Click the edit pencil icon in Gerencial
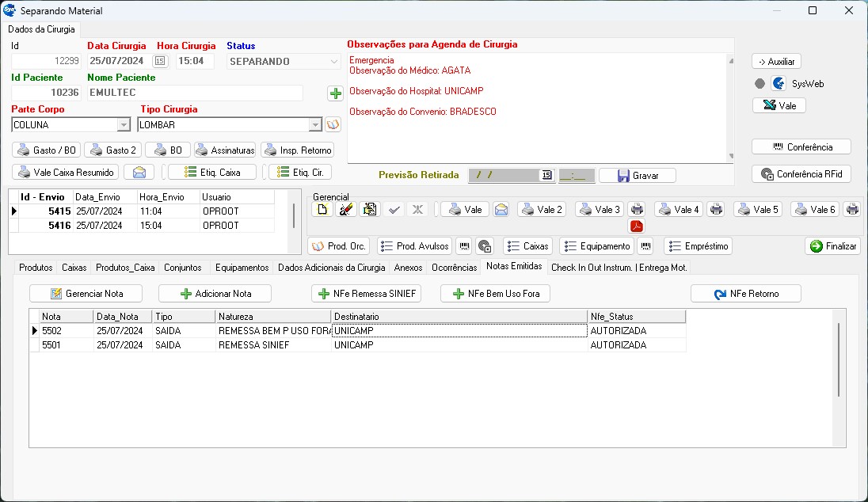The image size is (868, 502). (x=345, y=210)
